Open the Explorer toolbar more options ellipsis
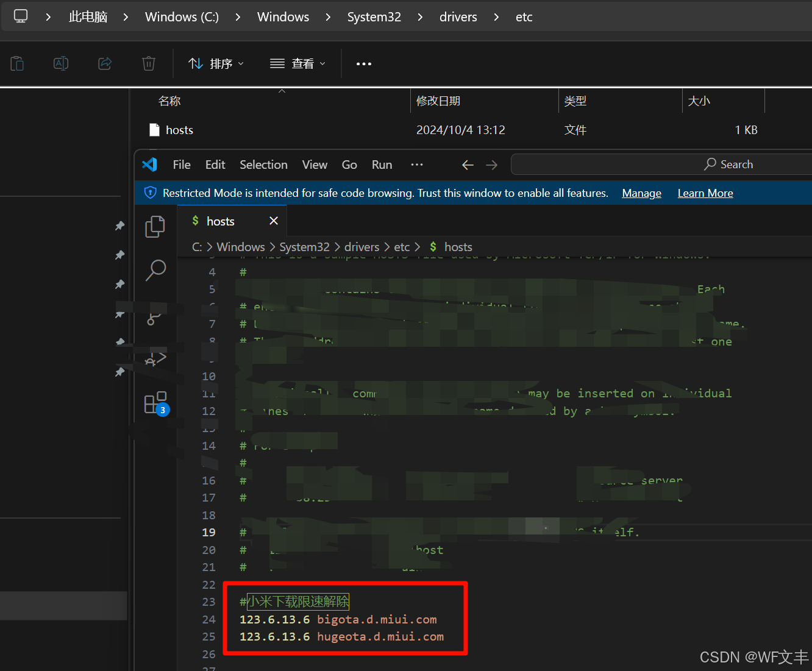The image size is (812, 671). tap(364, 63)
